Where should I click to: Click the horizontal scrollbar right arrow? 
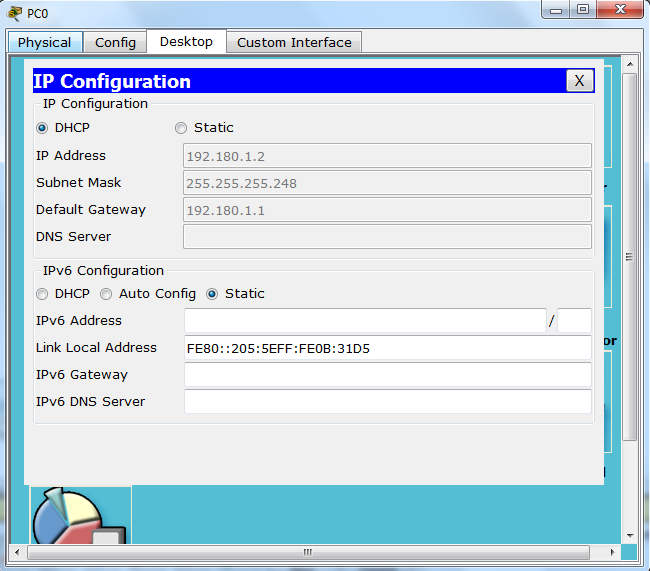point(613,552)
